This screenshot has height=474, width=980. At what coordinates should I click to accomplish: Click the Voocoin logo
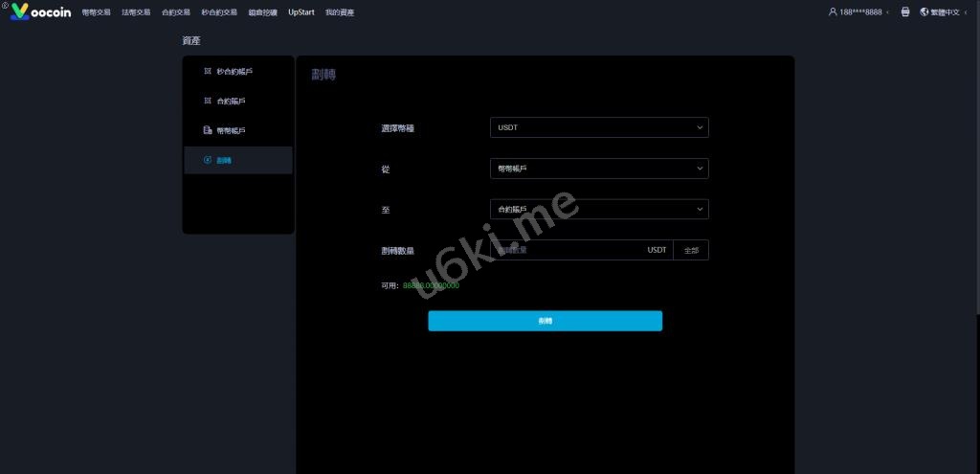click(40, 12)
